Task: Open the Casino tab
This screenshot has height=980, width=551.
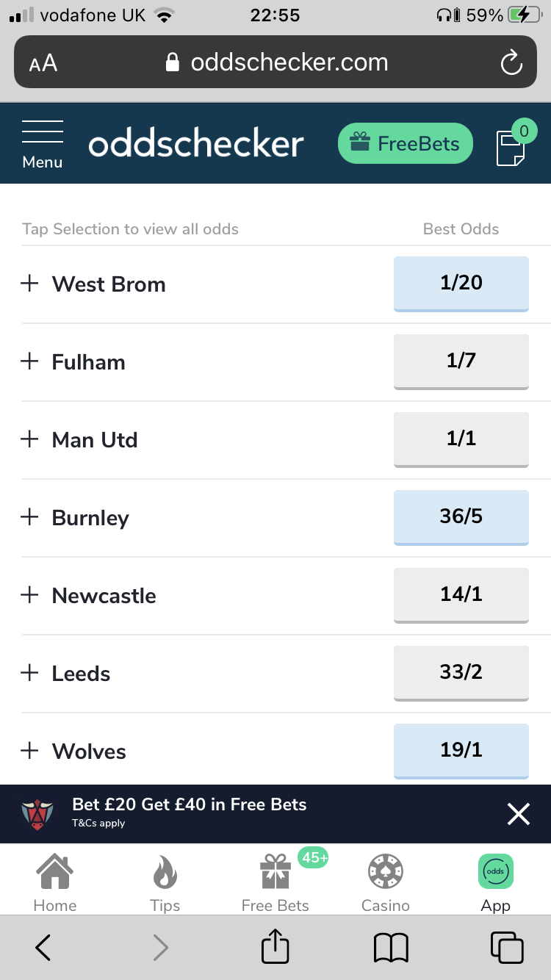Action: pyautogui.click(x=386, y=883)
